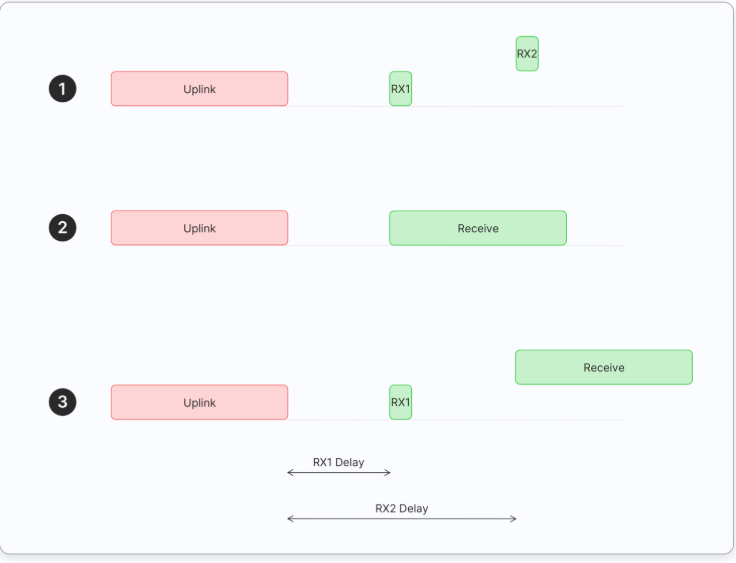736x563 pixels.
Task: Select the Uplink block in row 1
Action: tap(199, 89)
